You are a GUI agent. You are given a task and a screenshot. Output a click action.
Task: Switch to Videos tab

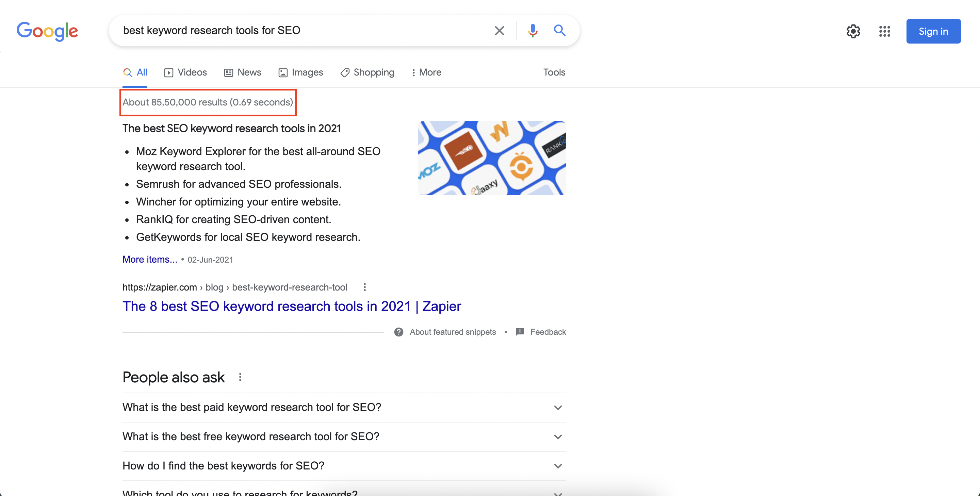pos(185,72)
